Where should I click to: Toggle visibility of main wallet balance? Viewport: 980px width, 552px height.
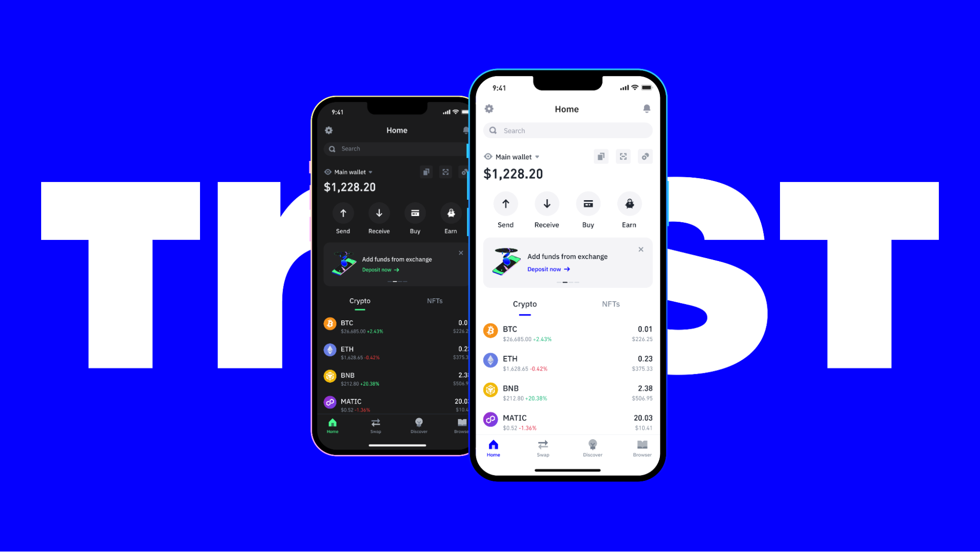(x=487, y=157)
